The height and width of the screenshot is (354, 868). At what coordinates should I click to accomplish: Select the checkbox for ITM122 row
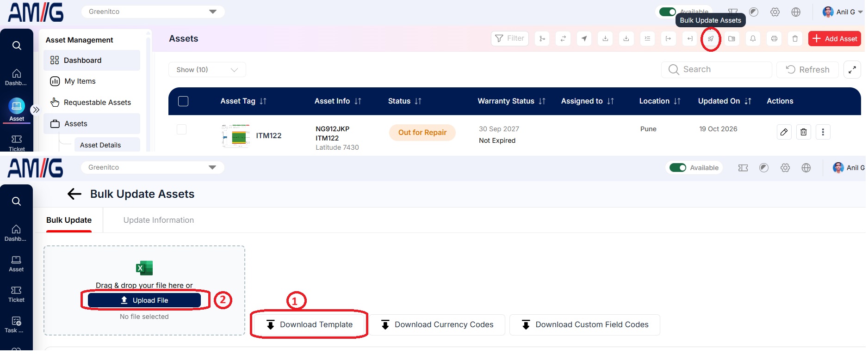[x=182, y=129]
